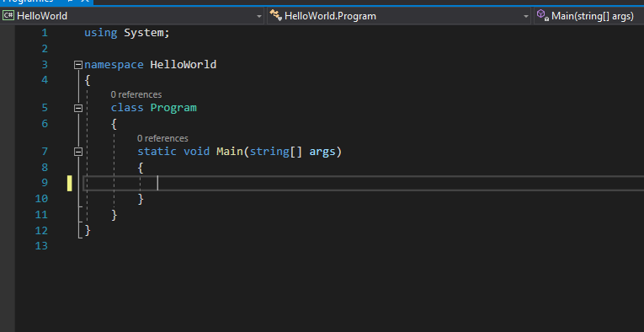Click the class icon beside HelloWorld.Program
Screen dimensions: 644x332
(x=275, y=16)
